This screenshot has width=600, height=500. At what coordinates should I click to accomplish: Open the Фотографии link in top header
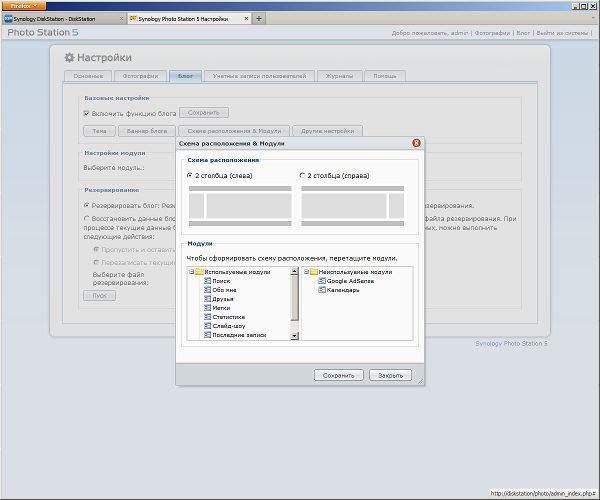tap(492, 33)
